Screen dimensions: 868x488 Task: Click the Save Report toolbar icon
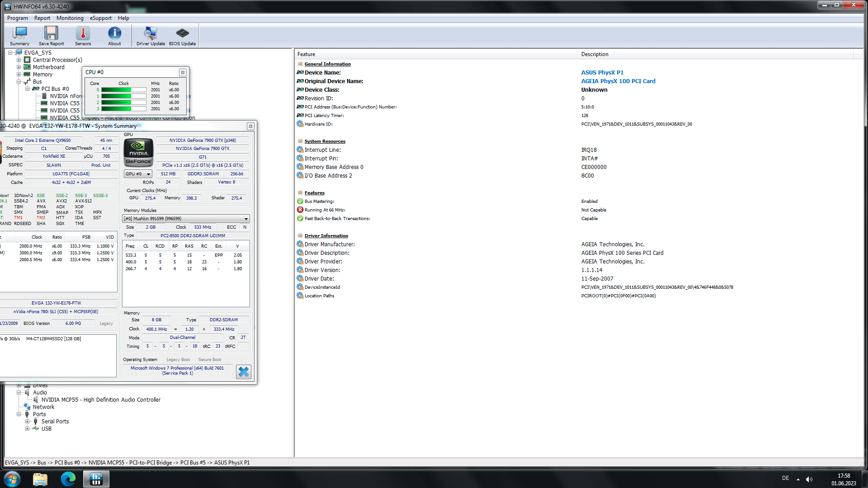coord(51,36)
